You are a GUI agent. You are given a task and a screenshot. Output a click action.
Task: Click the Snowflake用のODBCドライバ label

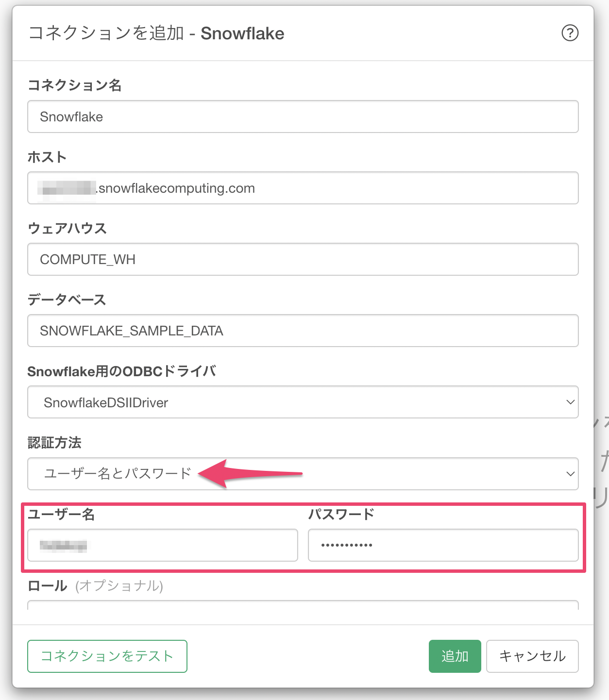122,371
